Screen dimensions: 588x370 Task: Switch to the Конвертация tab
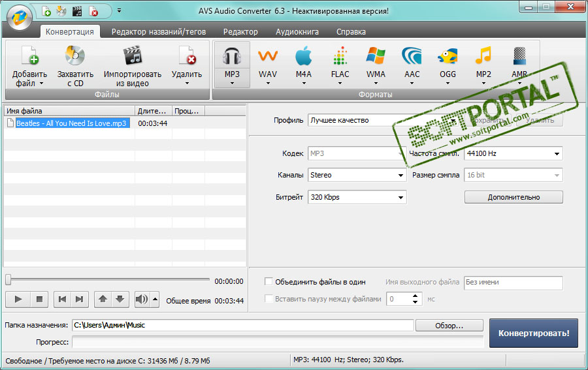pyautogui.click(x=70, y=32)
